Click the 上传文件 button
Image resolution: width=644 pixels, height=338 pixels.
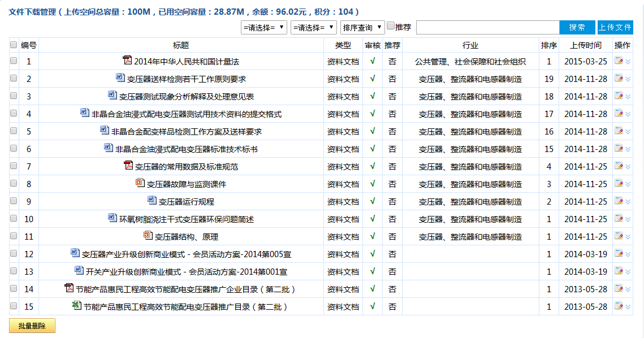pos(615,28)
